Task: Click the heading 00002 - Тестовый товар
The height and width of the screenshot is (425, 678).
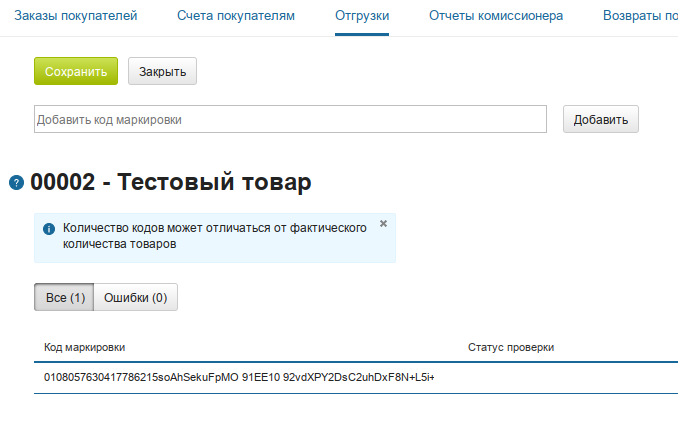Action: pyautogui.click(x=171, y=182)
